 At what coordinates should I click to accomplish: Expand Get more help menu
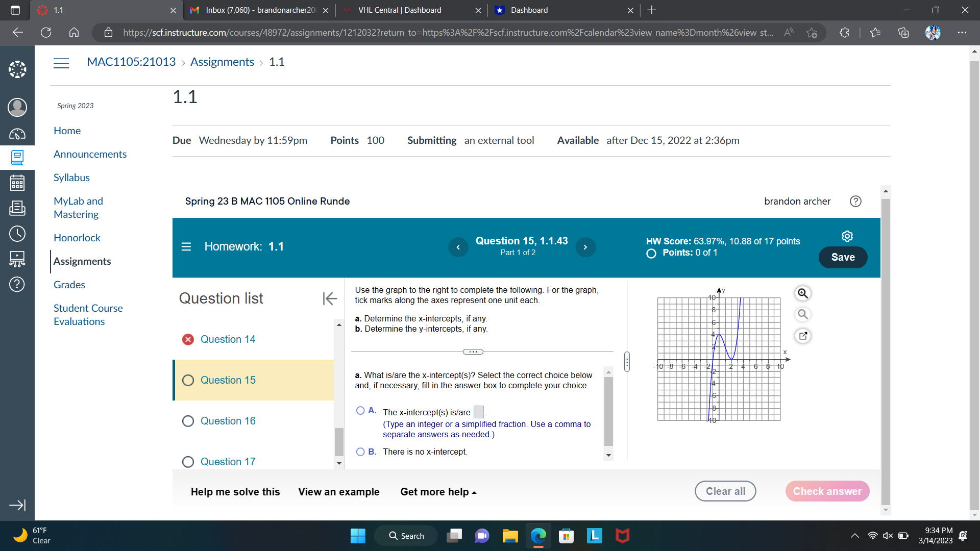pyautogui.click(x=438, y=492)
